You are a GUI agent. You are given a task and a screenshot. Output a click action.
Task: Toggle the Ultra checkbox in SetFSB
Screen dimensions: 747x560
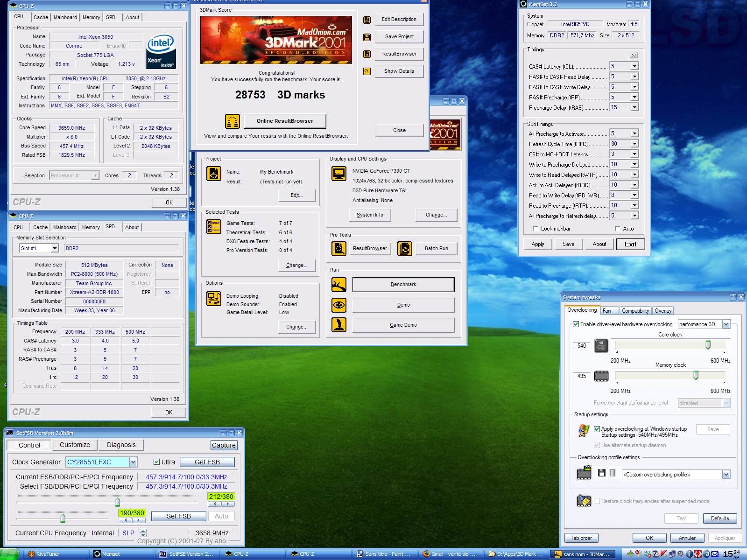[156, 462]
